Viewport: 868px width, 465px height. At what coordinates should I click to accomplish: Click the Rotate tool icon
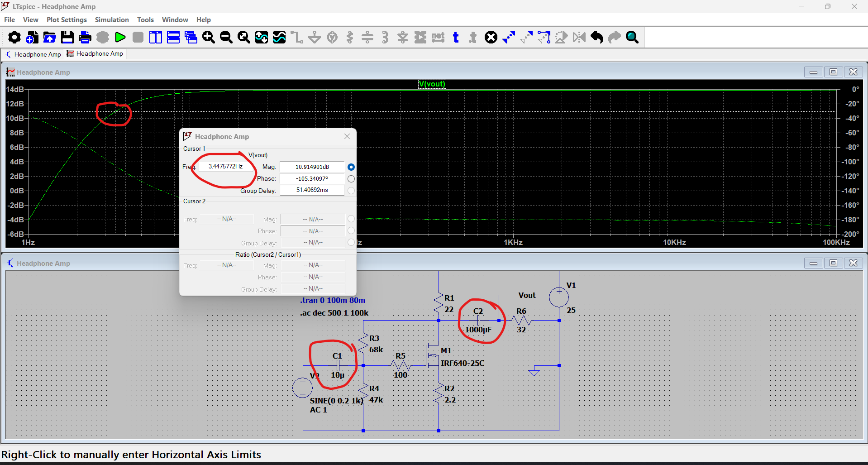tap(562, 37)
